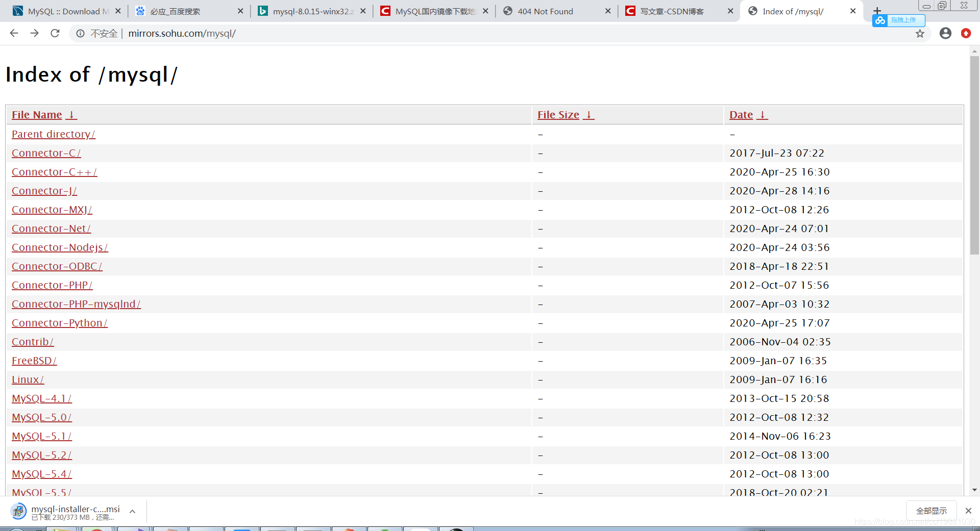
Task: Open the Connector-PHP folder
Action: tap(52, 285)
